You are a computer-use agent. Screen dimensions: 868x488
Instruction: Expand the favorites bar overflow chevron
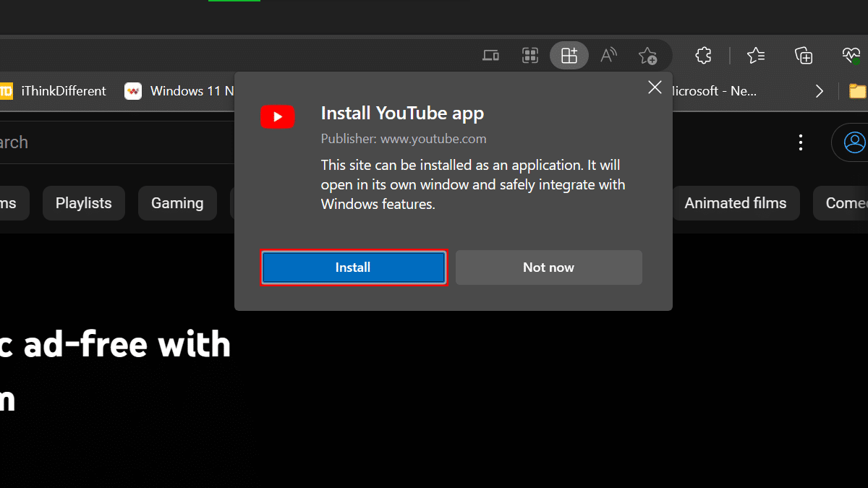pyautogui.click(x=819, y=91)
